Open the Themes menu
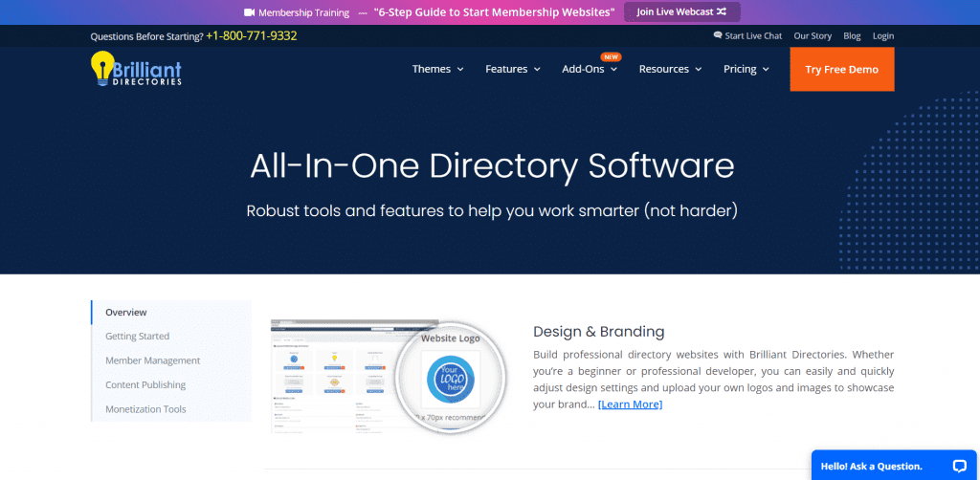Viewport: 980px width, 480px height. pyautogui.click(x=438, y=69)
